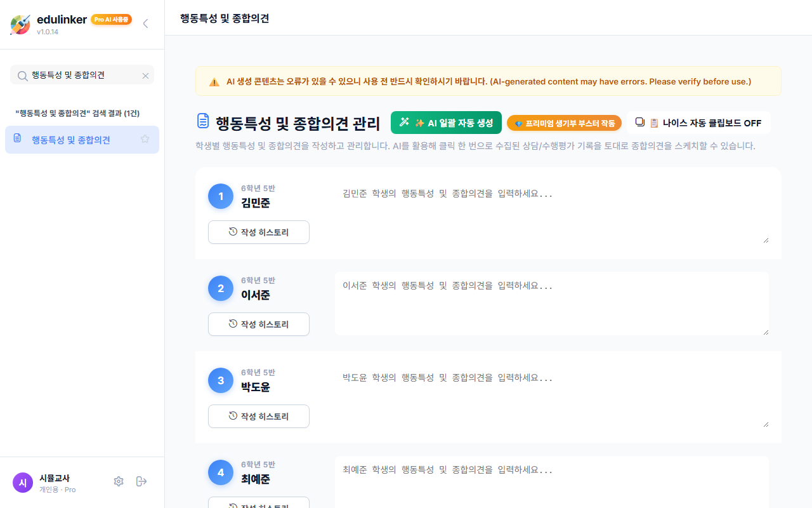Open 작성 히스토리 for 이서준
The height and width of the screenshot is (508, 812).
point(259,324)
